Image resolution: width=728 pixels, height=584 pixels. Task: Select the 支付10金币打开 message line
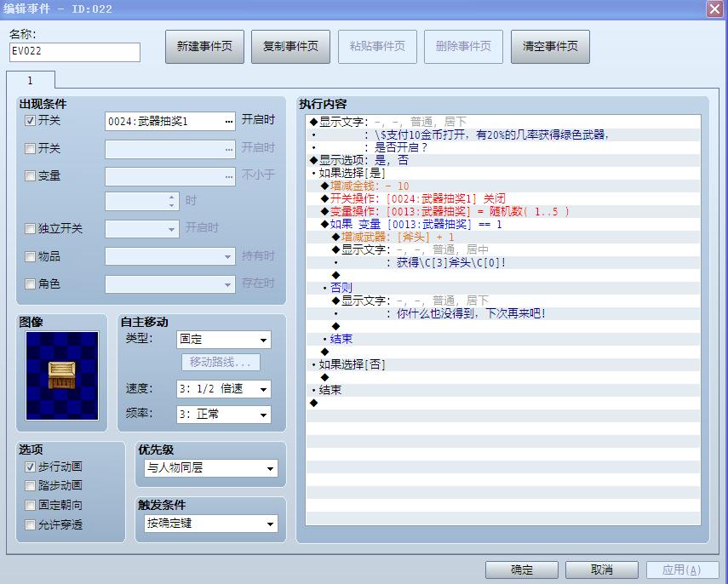pyautogui.click(x=503, y=135)
